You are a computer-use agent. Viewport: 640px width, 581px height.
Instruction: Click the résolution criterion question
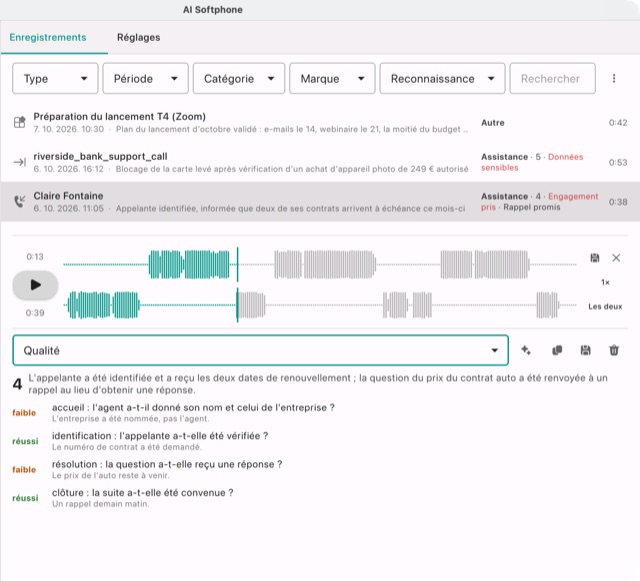pos(167,464)
